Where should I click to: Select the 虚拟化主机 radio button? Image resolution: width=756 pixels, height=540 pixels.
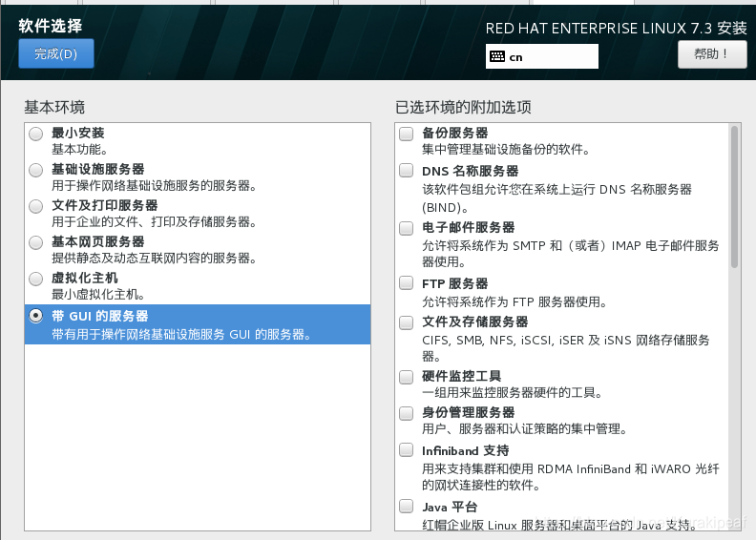pos(35,279)
